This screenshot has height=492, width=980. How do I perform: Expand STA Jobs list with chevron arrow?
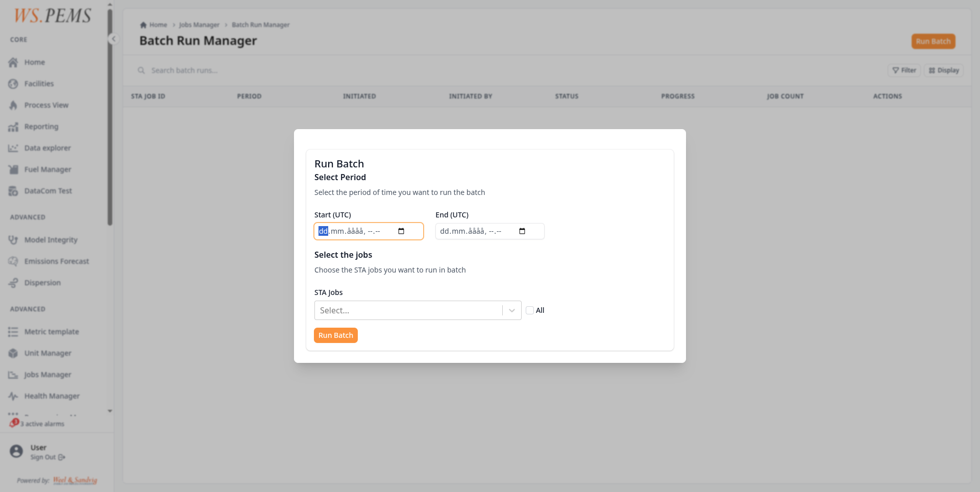(x=512, y=310)
